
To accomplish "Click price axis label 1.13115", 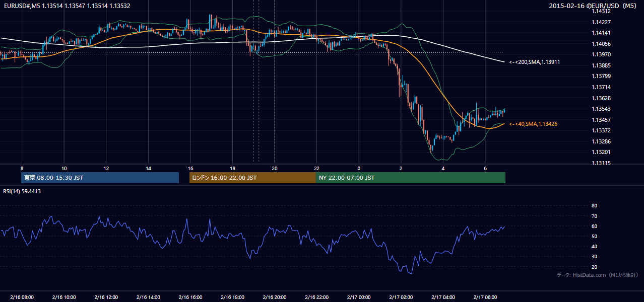I will pos(601,163).
